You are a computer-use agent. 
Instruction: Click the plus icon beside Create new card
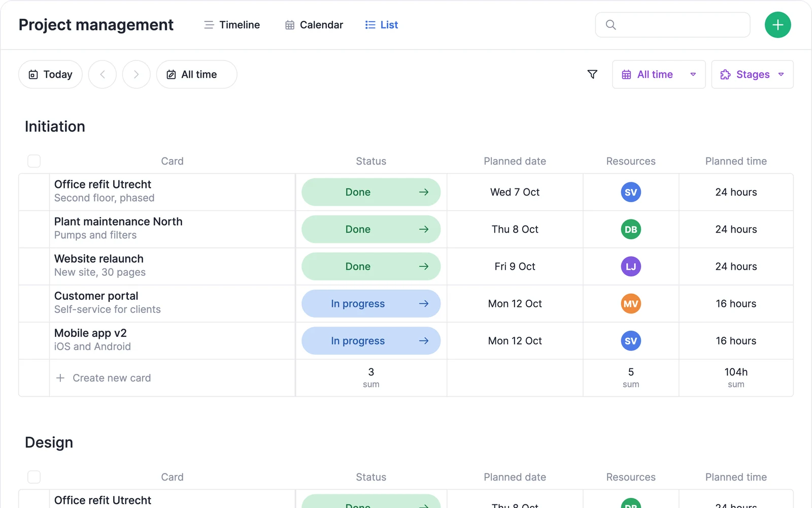[60, 378]
